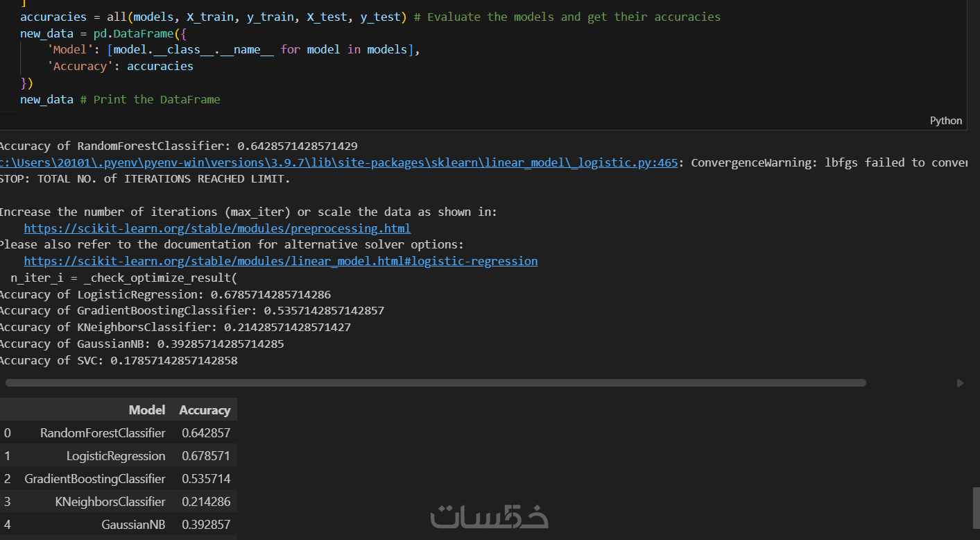980x540 pixels.
Task: Click accuracy value 0.678571 in table
Action: (x=206, y=456)
